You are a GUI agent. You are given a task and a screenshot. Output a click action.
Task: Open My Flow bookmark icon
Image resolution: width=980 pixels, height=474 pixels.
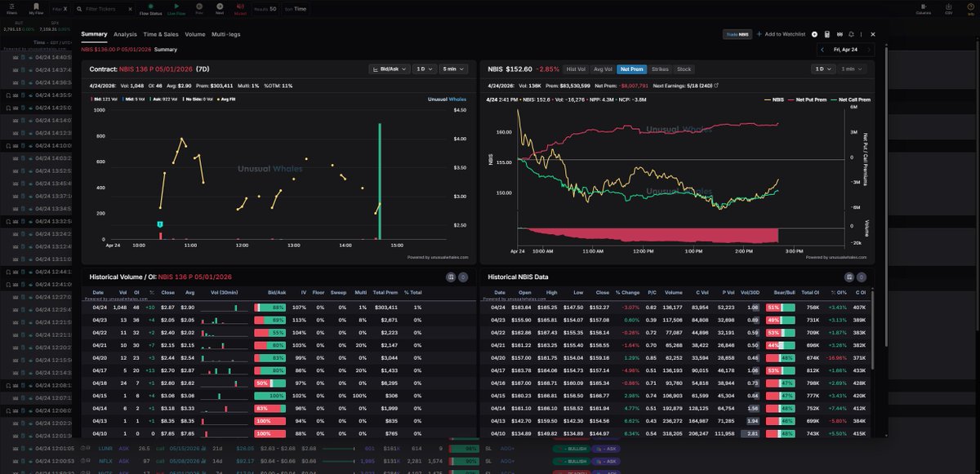pyautogui.click(x=36, y=9)
